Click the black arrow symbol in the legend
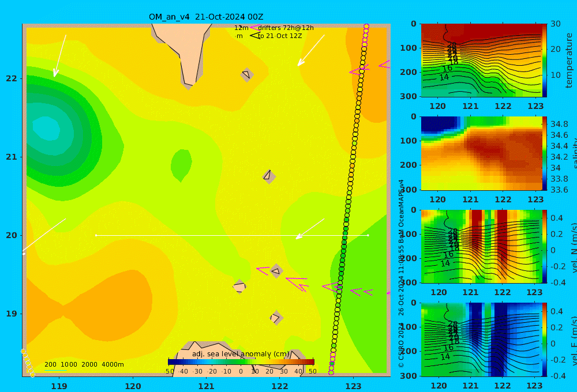 [255, 36]
